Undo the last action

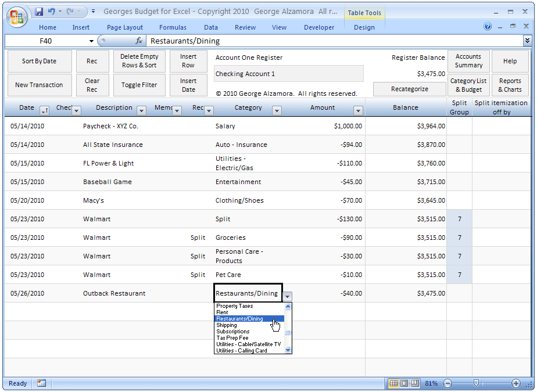pyautogui.click(x=52, y=10)
